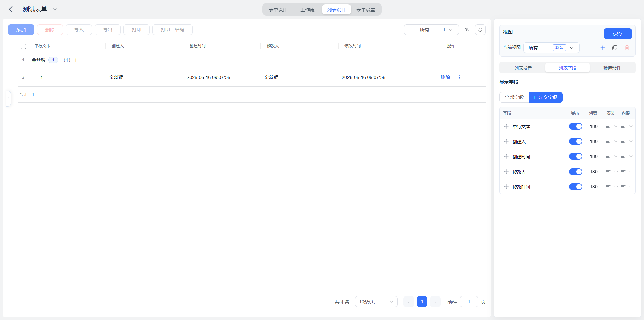Expand header alignment dropdown arrow for 创建人
The image size is (644, 320).
[616, 141]
